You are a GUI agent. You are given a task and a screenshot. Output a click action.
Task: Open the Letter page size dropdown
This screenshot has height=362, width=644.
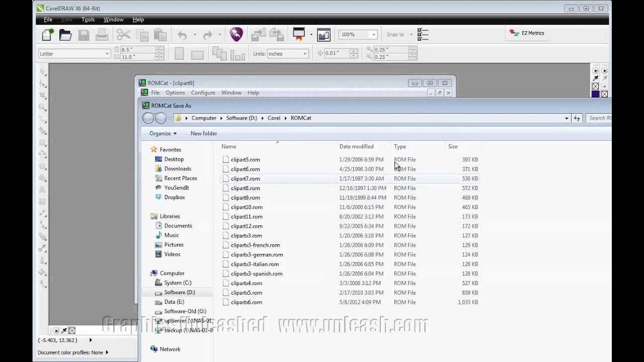(107, 54)
